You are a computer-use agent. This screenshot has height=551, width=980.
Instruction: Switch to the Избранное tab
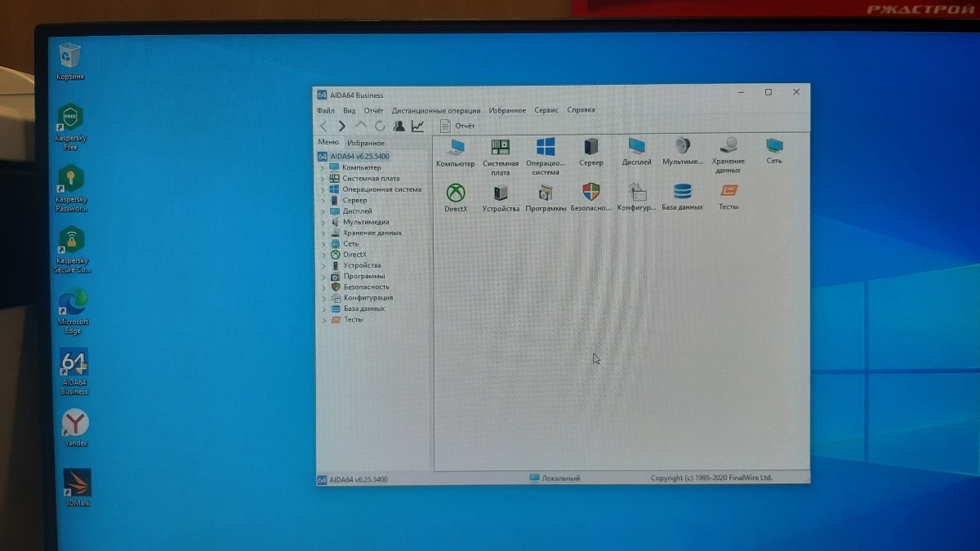365,143
